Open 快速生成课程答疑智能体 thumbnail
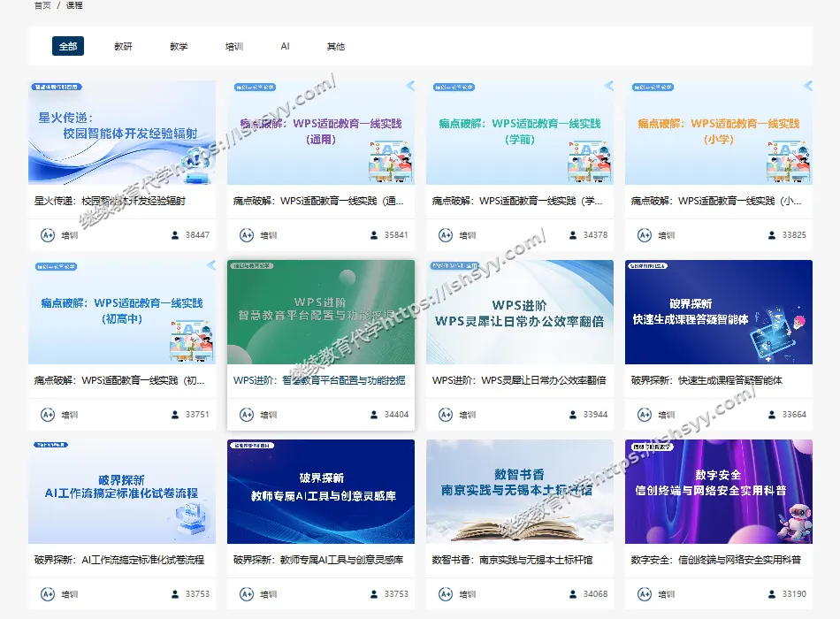Screen dimensions: 840x619 (x=719, y=312)
